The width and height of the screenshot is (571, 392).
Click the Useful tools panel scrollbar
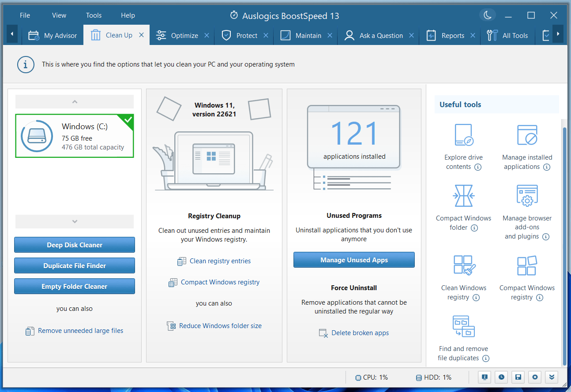point(563,243)
